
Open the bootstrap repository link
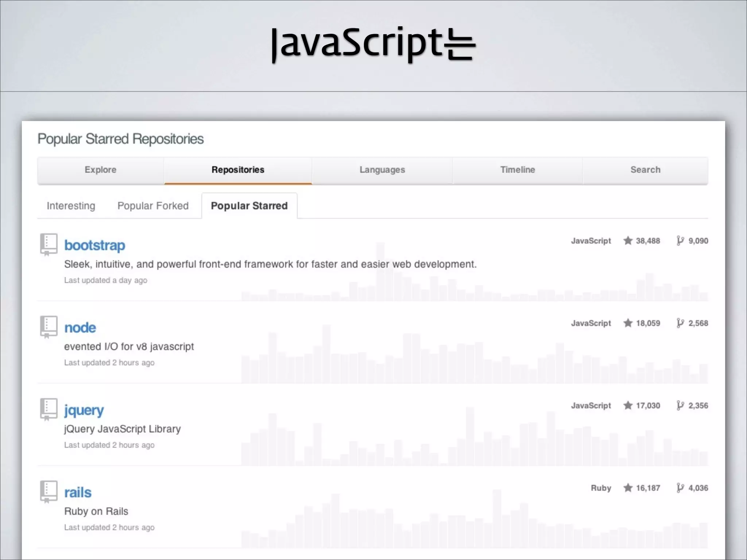click(x=94, y=245)
